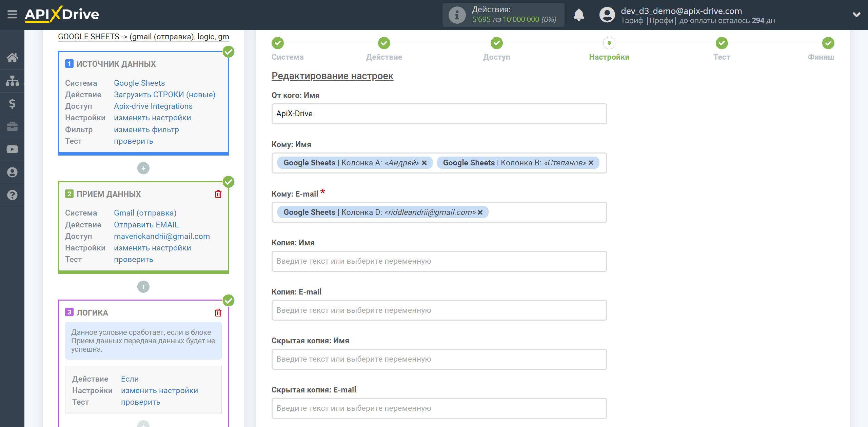Click inside the Кому: E-mail field
Image resolution: width=868 pixels, height=427 pixels.
click(439, 212)
